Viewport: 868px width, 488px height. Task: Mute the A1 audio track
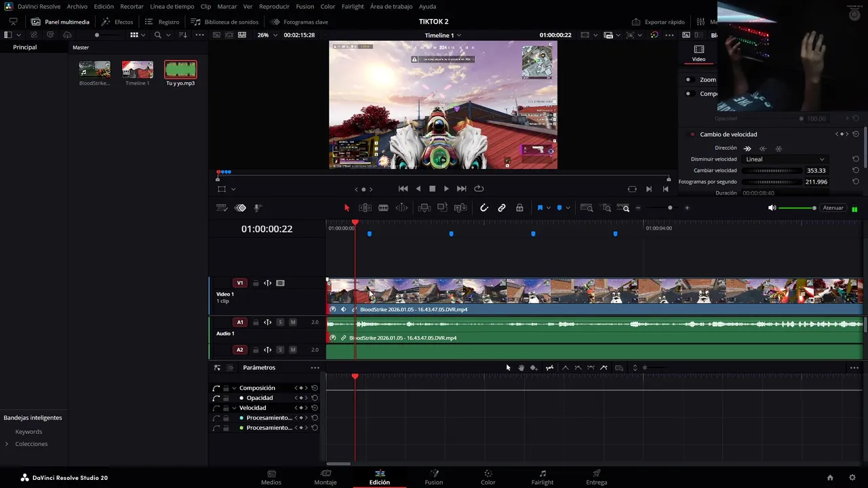click(x=293, y=323)
